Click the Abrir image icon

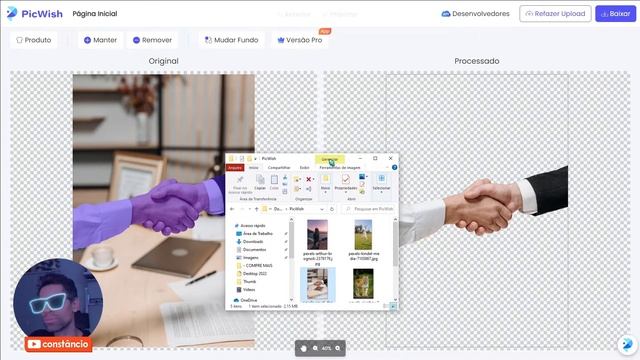(362, 177)
